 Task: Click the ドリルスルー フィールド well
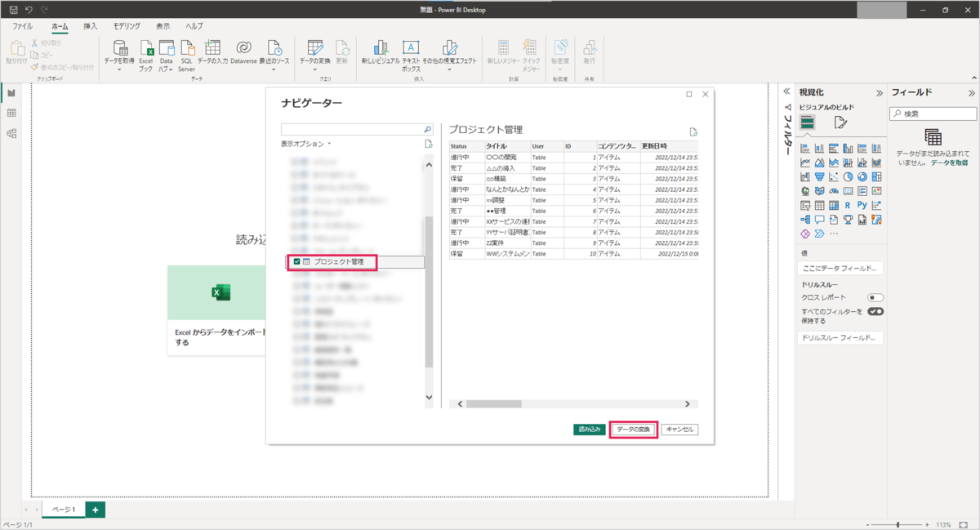[840, 337]
